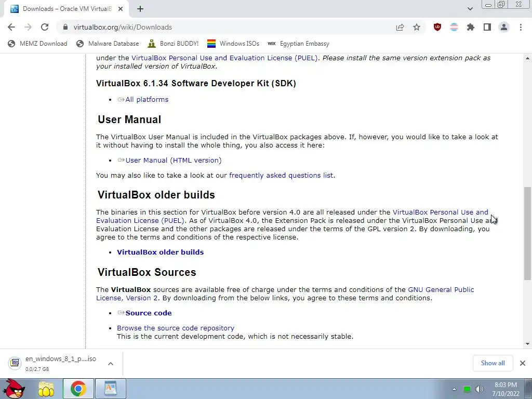The width and height of the screenshot is (532, 399).
Task: Click the 'User Manual' heading text
Action: coord(129,119)
